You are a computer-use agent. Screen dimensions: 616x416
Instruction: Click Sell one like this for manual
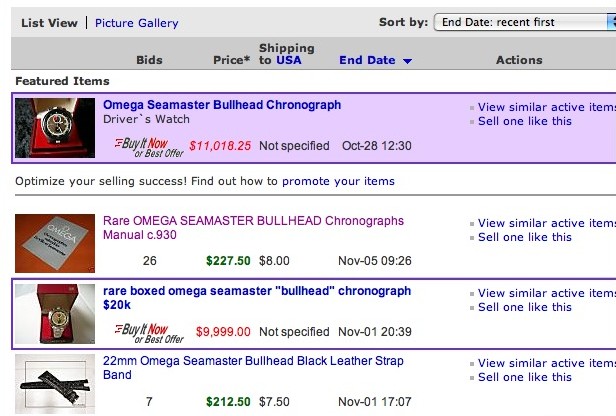click(x=525, y=237)
